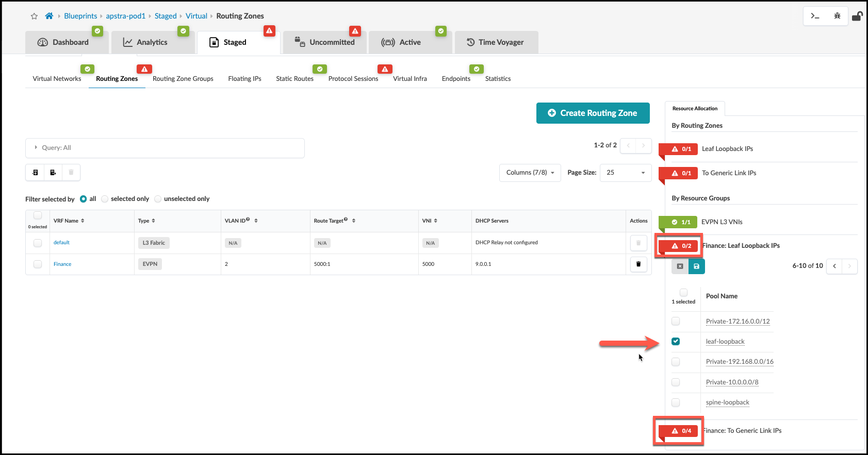Click the home icon in breadcrumb

[49, 16]
